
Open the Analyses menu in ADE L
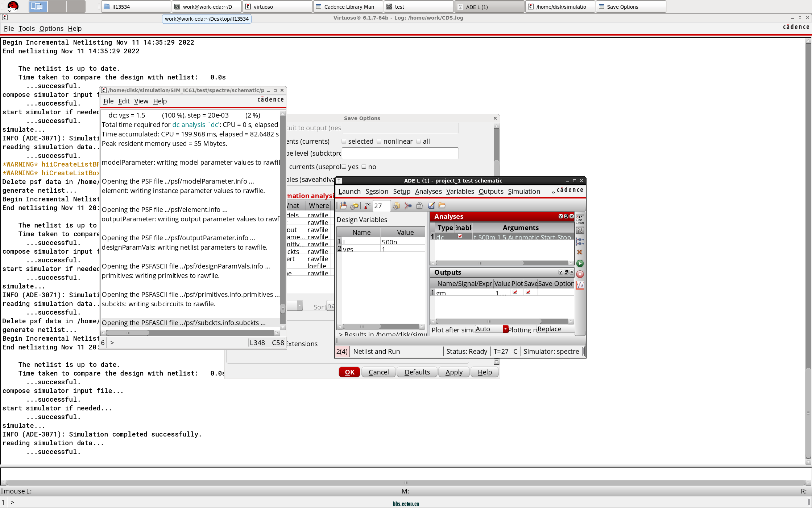(x=428, y=192)
